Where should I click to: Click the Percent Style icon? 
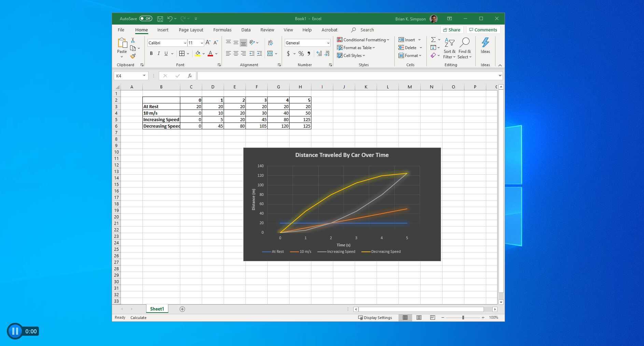[301, 54]
